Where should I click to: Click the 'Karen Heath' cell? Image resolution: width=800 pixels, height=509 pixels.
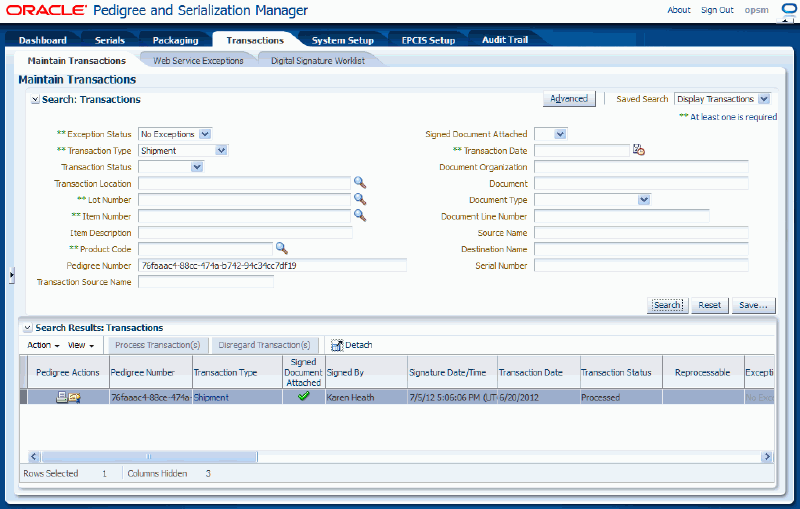[x=366, y=397]
